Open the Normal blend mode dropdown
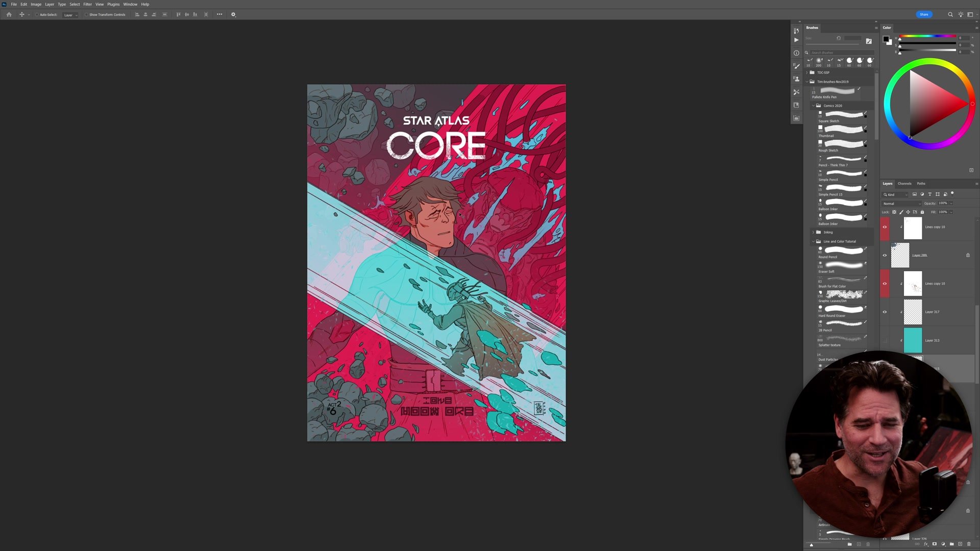Viewport: 980px width, 551px height. tap(902, 204)
